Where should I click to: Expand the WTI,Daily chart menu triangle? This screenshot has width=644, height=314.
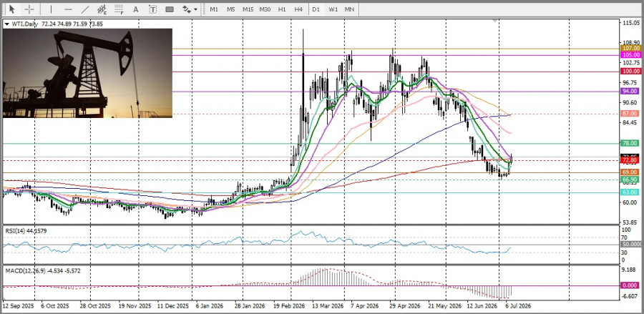[6, 24]
